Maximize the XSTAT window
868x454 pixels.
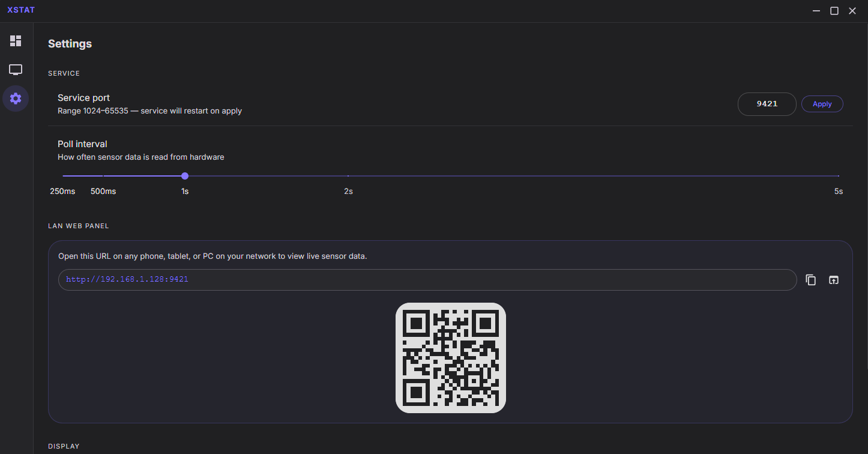point(834,10)
